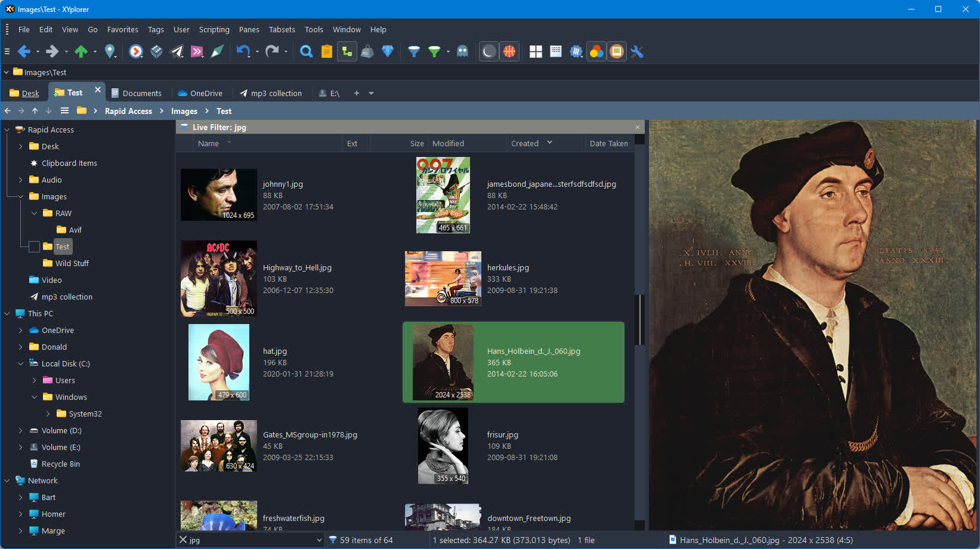The image size is (980, 549).
Task: Expand the Homer network node
Action: coord(20,514)
